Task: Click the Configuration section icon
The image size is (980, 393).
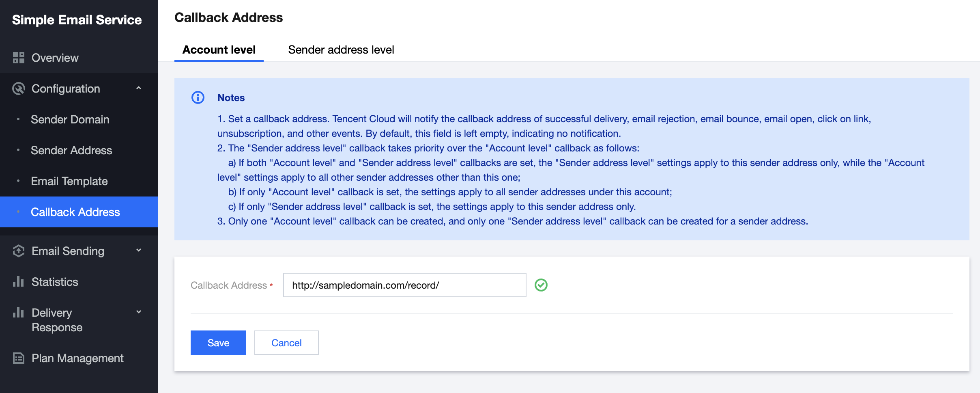Action: point(19,89)
